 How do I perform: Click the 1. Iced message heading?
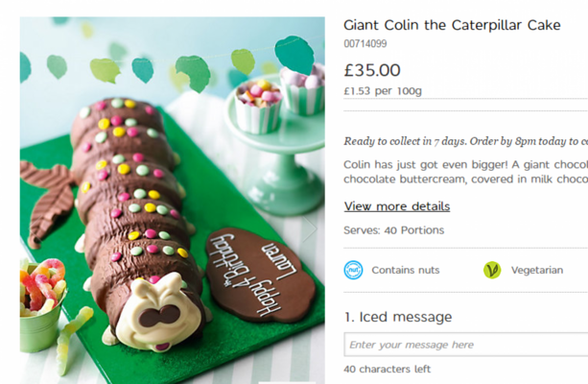(397, 317)
